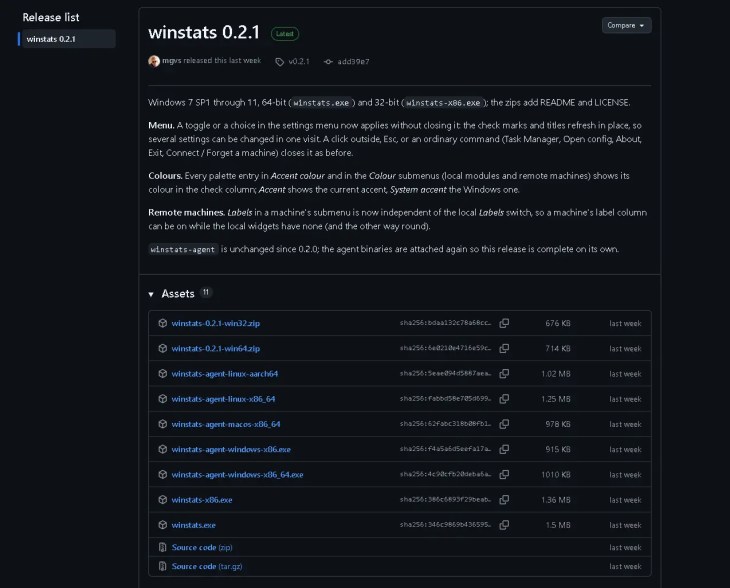Click the 1.02 MB size text
Screen dimensions: 730x588
(x=556, y=373)
